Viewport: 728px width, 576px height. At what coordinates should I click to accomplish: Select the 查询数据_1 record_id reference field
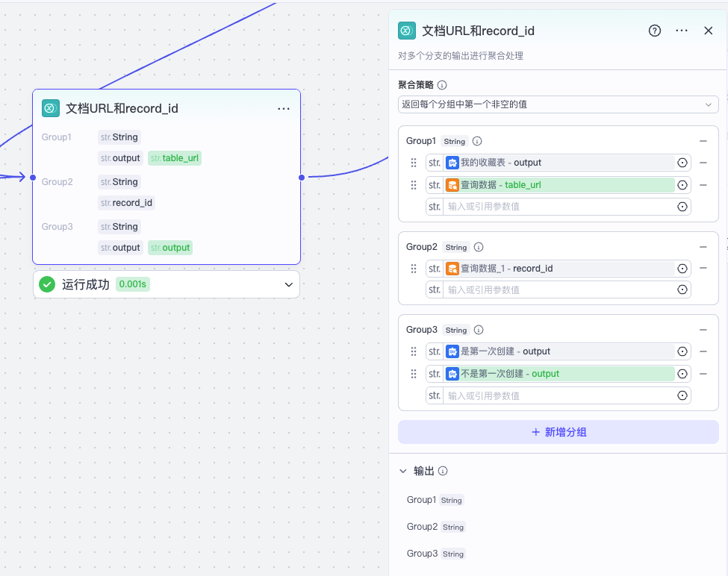coord(560,269)
